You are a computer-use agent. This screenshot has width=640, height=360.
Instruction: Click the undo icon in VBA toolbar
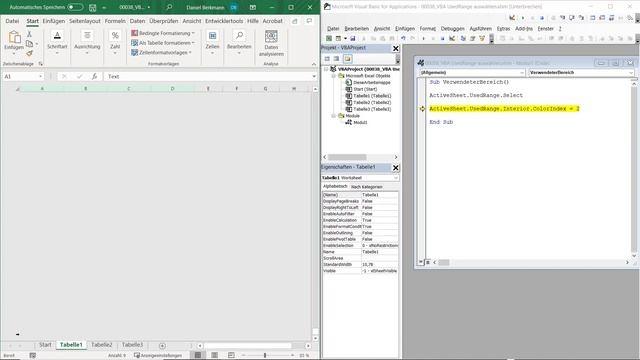(x=403, y=38)
